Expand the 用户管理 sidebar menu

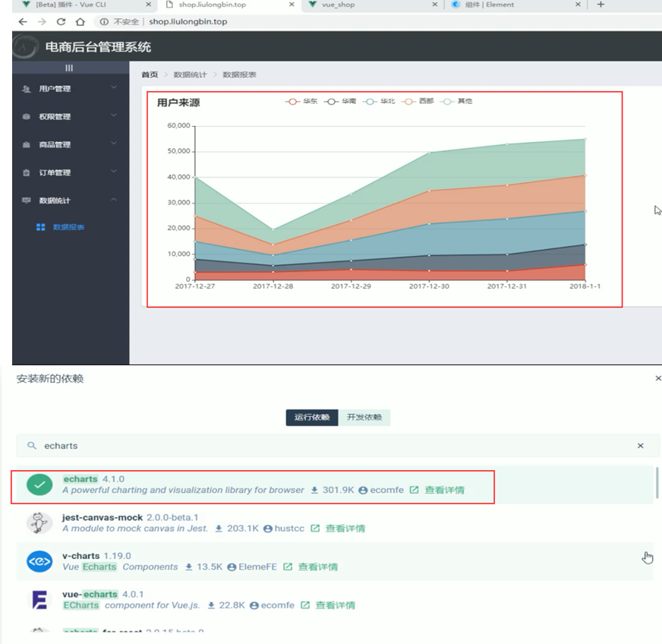pos(70,89)
